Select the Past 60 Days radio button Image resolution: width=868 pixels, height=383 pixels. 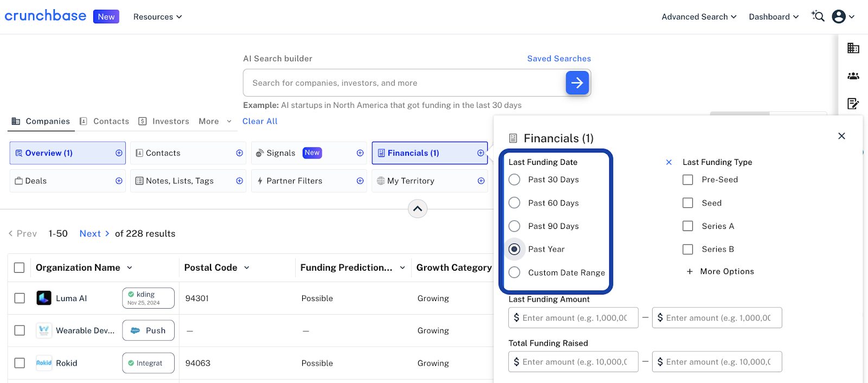514,203
